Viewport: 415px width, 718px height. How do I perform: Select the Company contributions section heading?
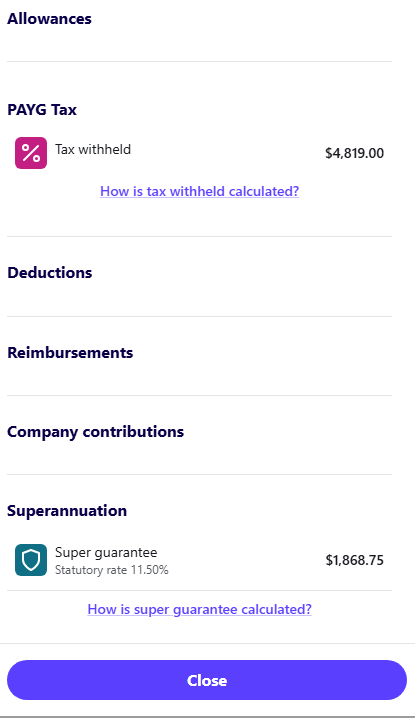pyautogui.click(x=95, y=432)
